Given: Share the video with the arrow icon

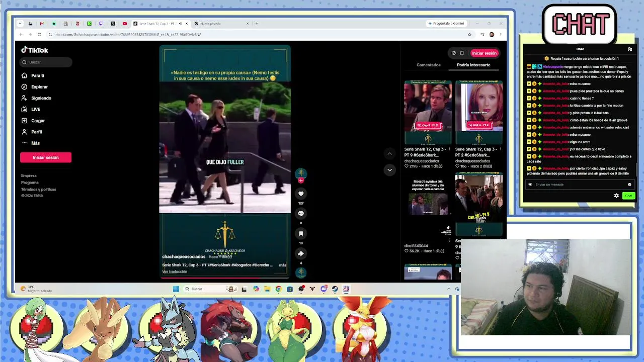Looking at the screenshot, I should [x=301, y=253].
